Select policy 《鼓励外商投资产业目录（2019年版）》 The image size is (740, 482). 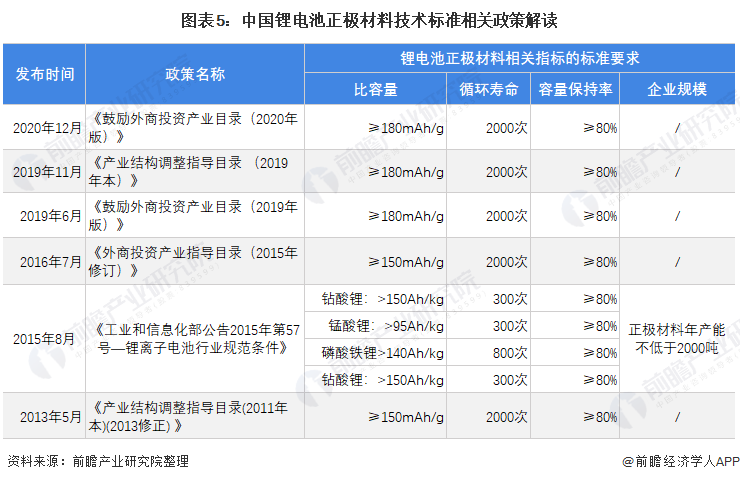tap(193, 216)
